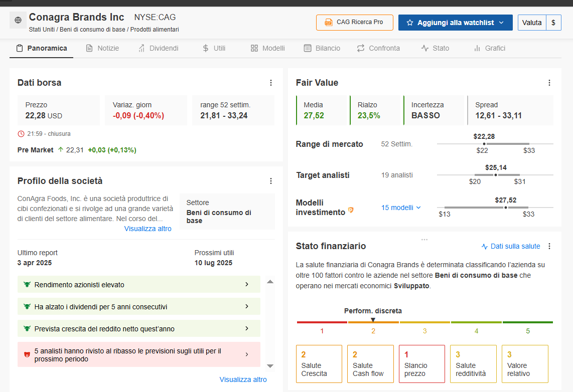573x392 pixels.
Task: Select the Grafici tab label
Action: [x=495, y=48]
